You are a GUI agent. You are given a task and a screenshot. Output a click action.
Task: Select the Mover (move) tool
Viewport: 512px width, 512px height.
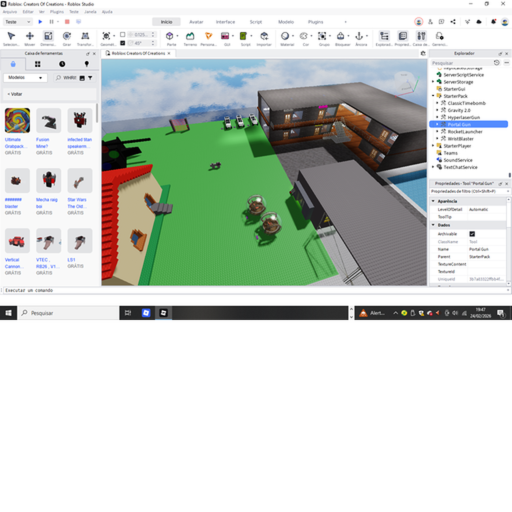point(30,38)
